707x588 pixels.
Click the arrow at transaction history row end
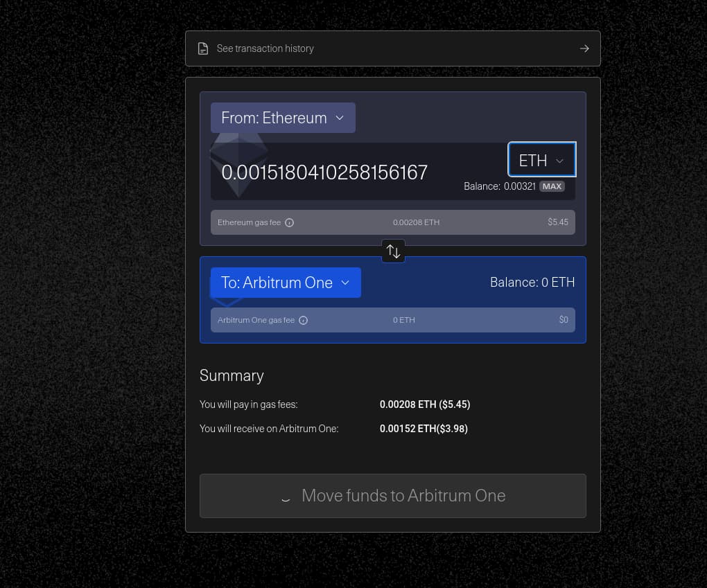(584, 48)
